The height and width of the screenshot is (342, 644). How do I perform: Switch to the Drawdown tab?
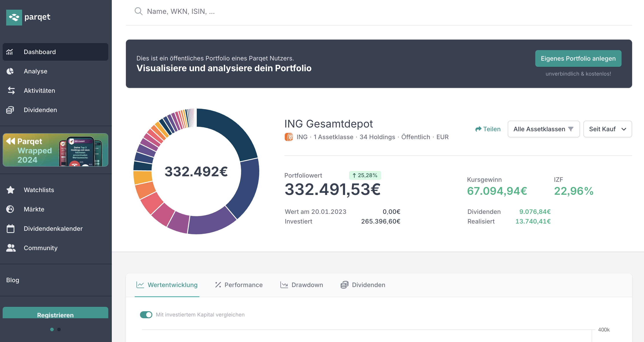(302, 285)
